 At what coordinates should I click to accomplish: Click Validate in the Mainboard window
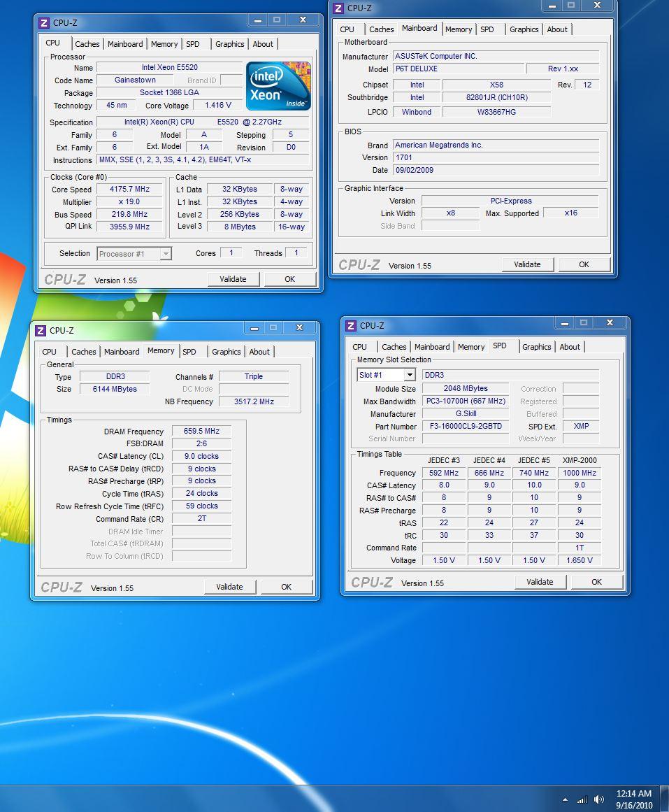(527, 264)
